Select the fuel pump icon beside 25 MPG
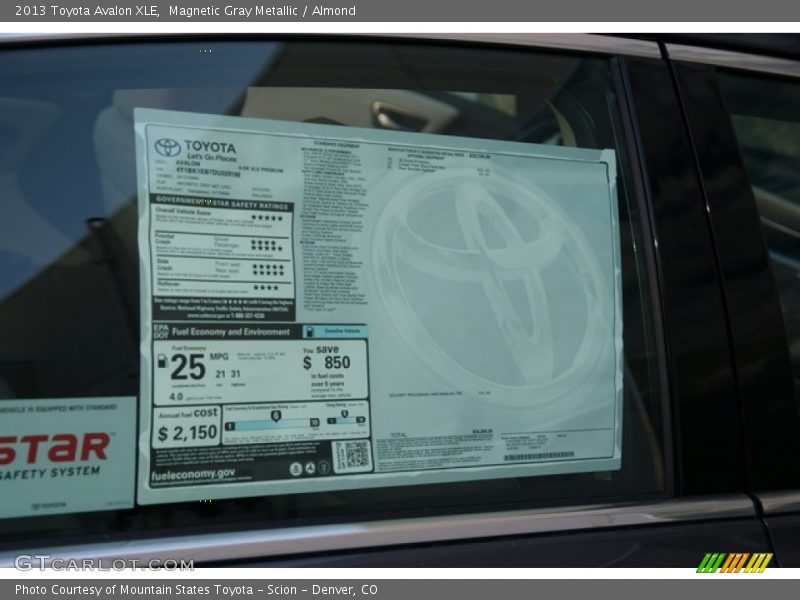 [x=162, y=362]
